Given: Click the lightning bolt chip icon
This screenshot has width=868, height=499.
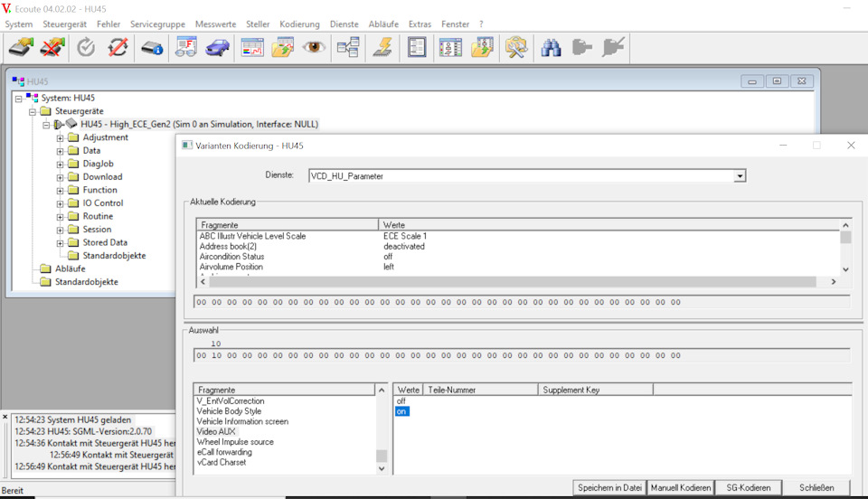Looking at the screenshot, I should 382,47.
